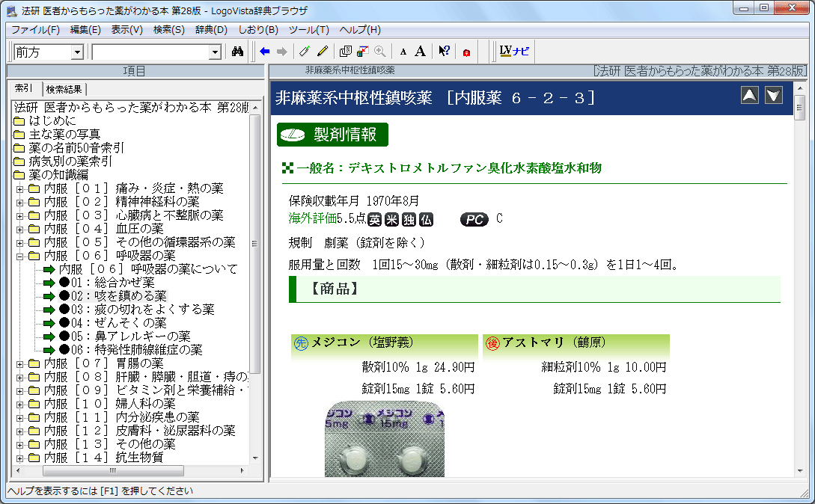The width and height of the screenshot is (815, 504).
Task: Click the context help pointer icon
Action: pos(444,52)
